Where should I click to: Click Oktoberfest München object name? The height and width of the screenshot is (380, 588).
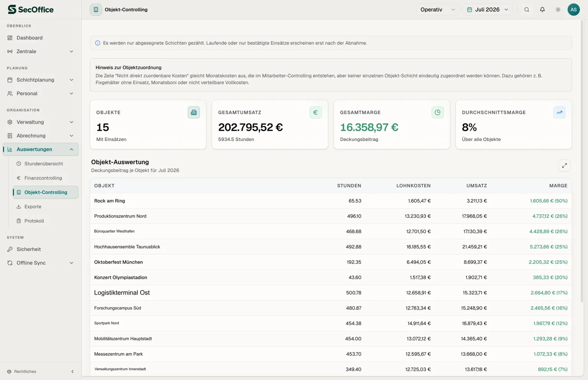118,262
